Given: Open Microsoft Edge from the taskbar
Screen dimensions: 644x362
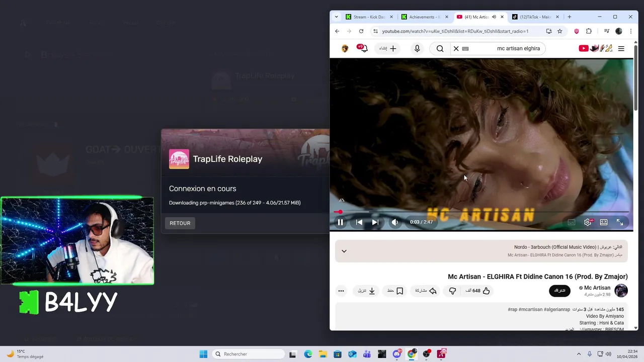Looking at the screenshot, I should point(308,354).
